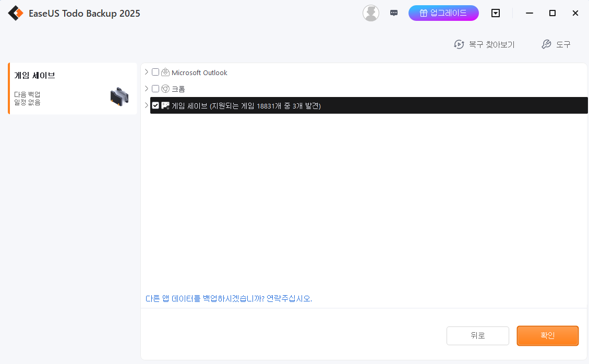Click the Chrome browser icon

[165, 89]
